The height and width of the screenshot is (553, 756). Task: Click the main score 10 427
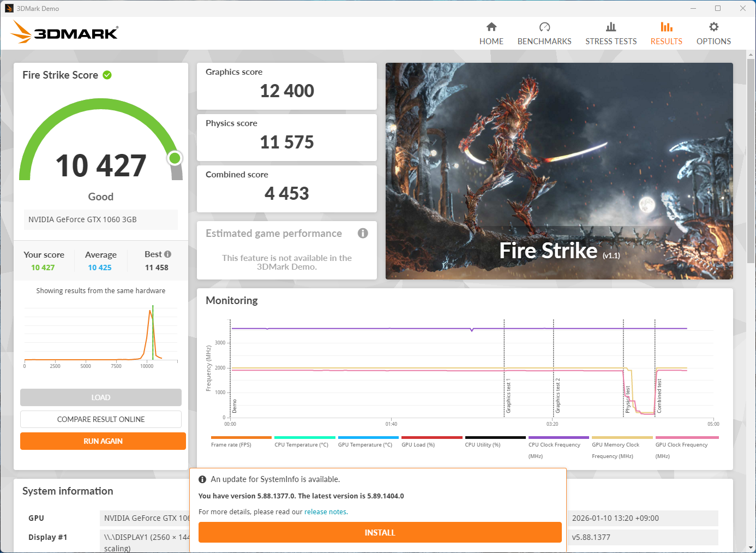pos(101,166)
